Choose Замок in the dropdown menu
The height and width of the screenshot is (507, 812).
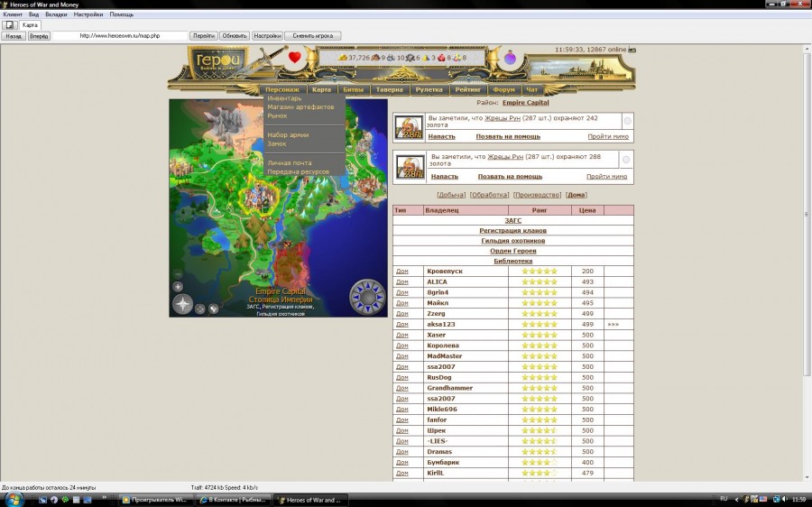click(277, 143)
